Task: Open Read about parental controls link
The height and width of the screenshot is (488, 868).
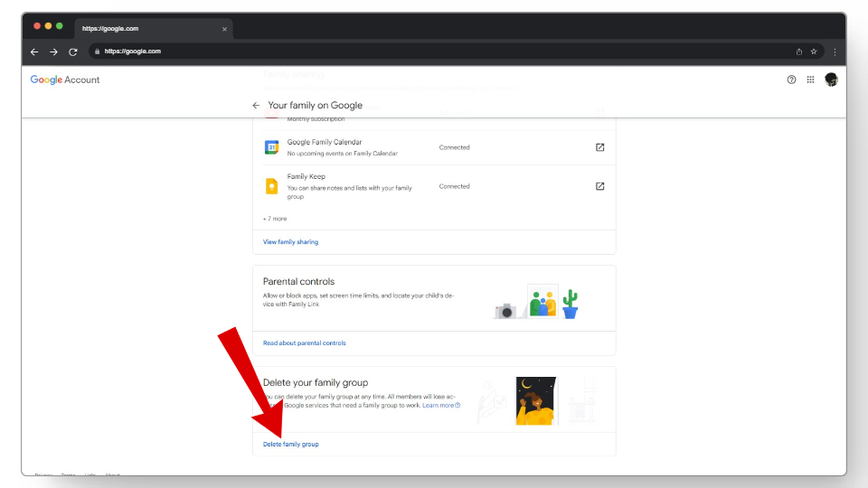Action: (x=305, y=343)
